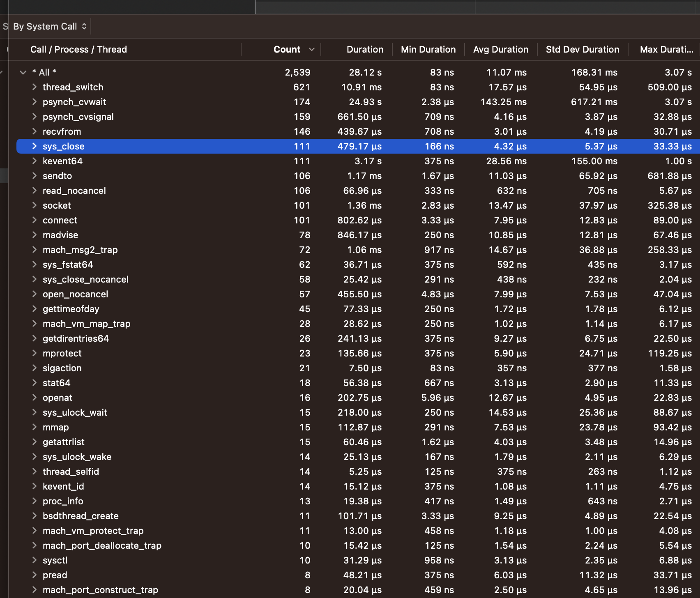Image resolution: width=700 pixels, height=598 pixels.
Task: Collapse the * All * tree node
Action: click(23, 72)
